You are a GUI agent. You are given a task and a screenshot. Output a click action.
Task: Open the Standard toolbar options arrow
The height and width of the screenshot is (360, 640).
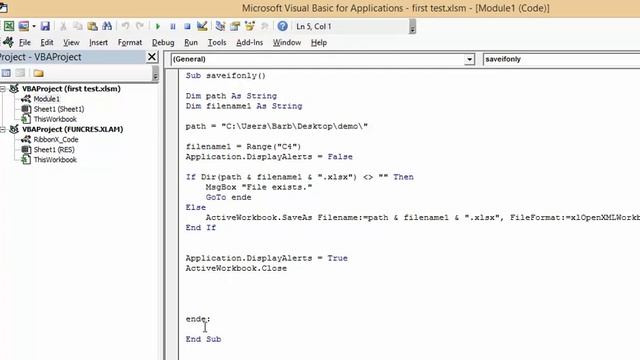(x=412, y=27)
